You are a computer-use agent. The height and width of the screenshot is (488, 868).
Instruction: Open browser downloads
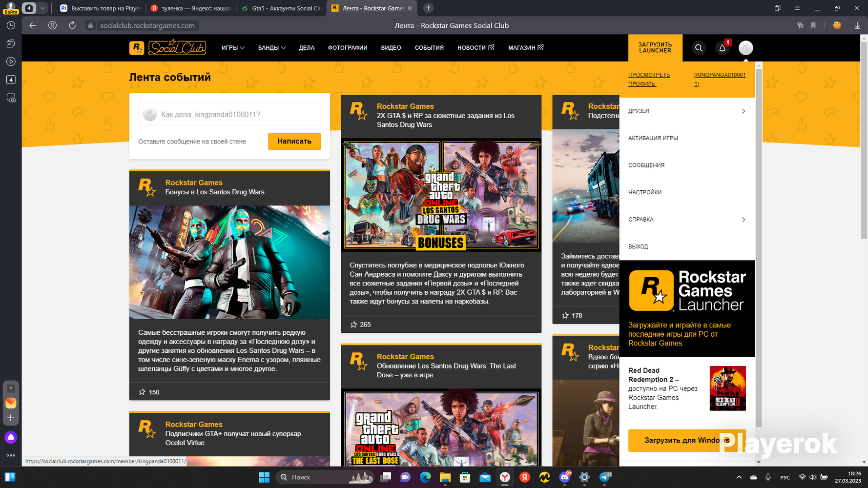(x=857, y=25)
